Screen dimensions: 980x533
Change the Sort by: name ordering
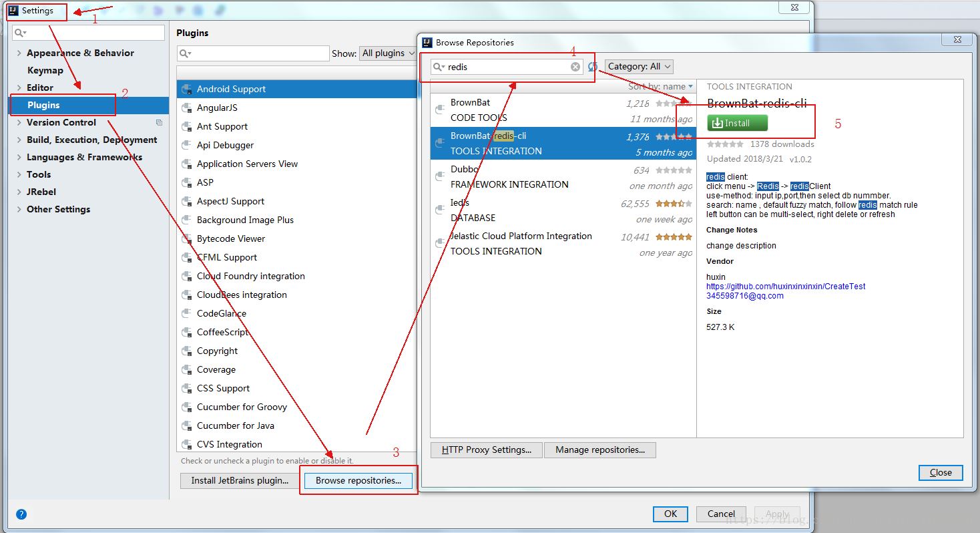[661, 86]
